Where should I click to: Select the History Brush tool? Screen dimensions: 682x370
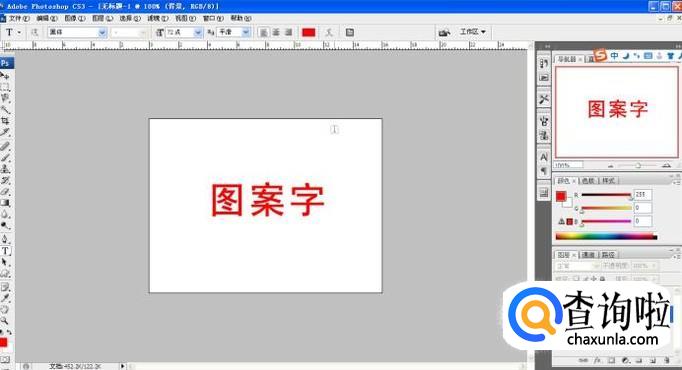[x=5, y=180]
